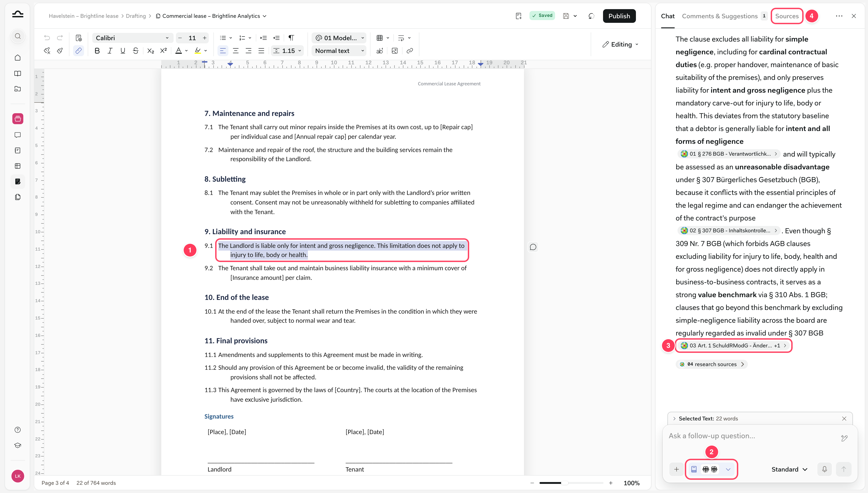Viewport: 868px width, 493px height.
Task: Toggle underline formatting
Action: 123,50
